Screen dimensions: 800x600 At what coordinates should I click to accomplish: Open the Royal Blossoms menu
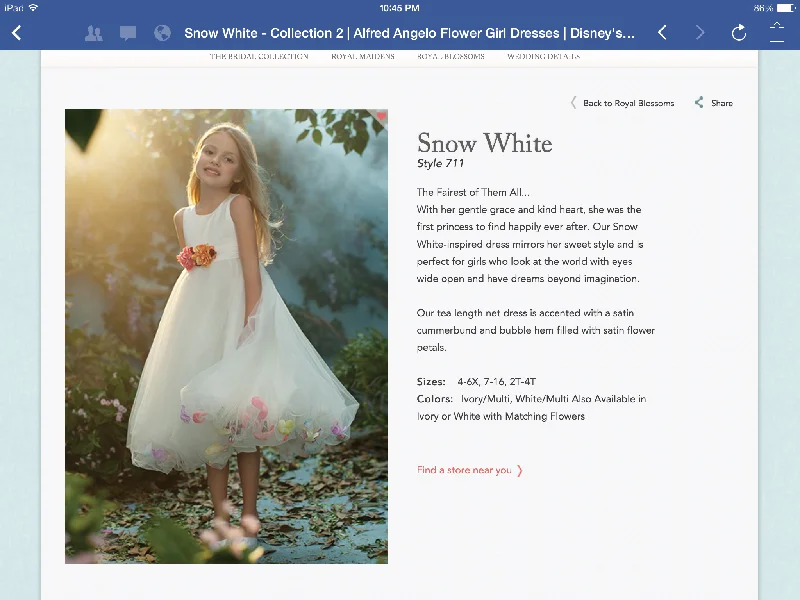(451, 56)
